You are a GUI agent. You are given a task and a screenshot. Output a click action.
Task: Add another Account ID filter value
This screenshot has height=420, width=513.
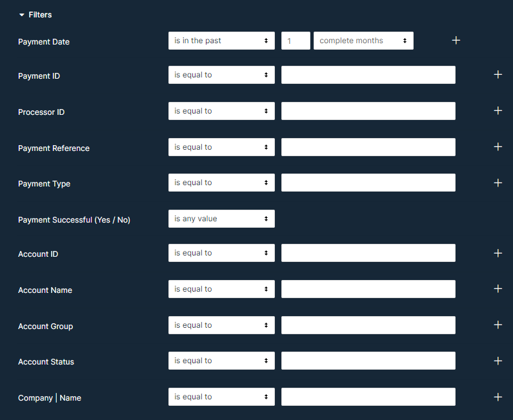click(498, 253)
